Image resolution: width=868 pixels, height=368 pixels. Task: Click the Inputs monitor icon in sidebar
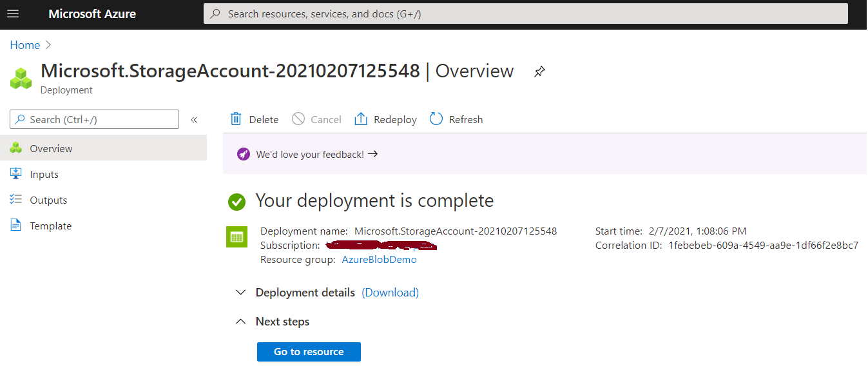(x=16, y=173)
